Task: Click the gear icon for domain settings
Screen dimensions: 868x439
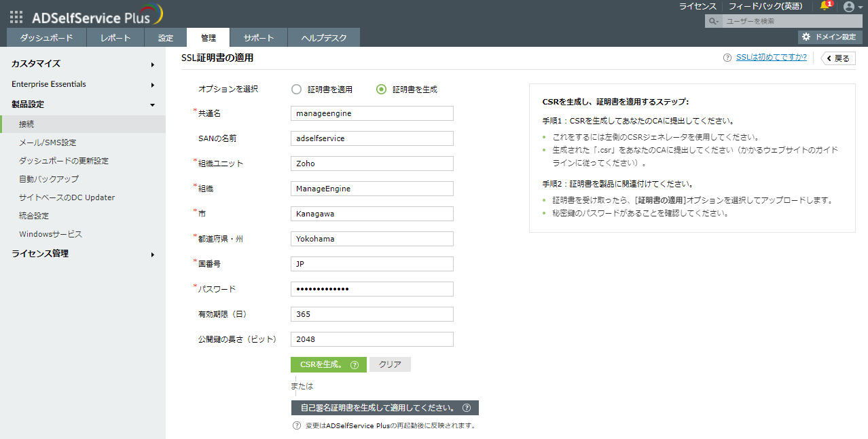Action: click(x=806, y=37)
